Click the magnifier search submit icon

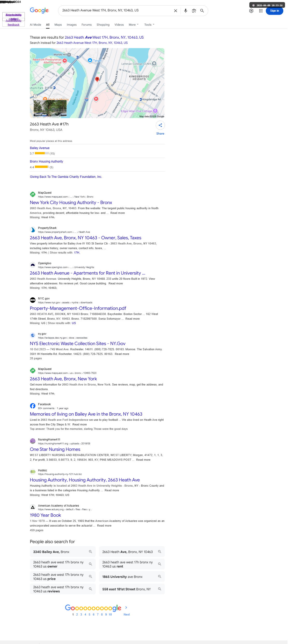(x=202, y=11)
